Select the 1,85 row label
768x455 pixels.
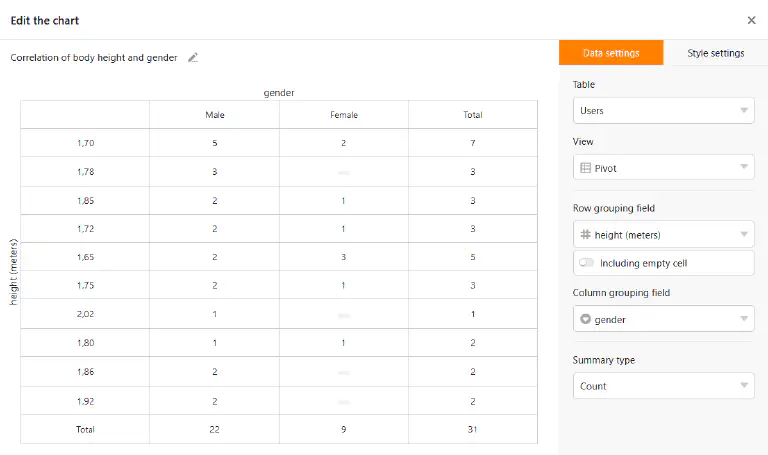coord(85,201)
